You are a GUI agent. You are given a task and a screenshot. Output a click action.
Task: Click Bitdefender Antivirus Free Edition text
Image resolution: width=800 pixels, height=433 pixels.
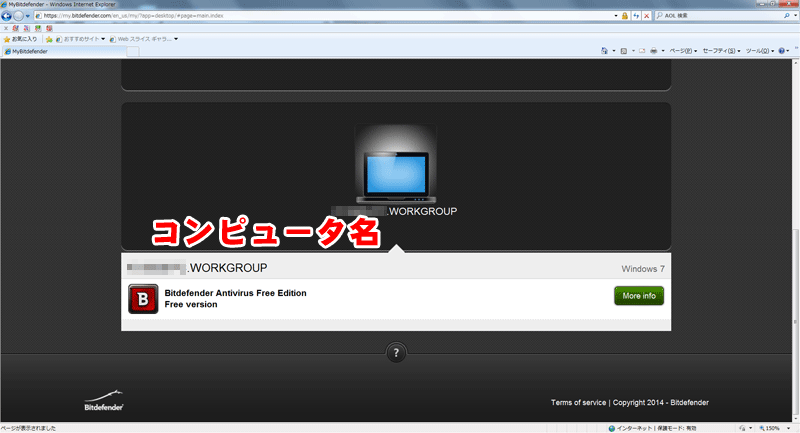[235, 293]
